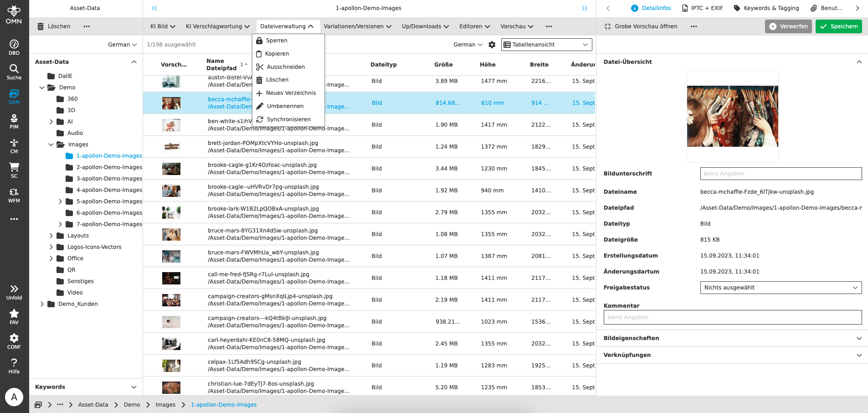The height and width of the screenshot is (413, 868).
Task: Select Synchronisieren from the Dateiverwaltung menu
Action: pos(288,119)
